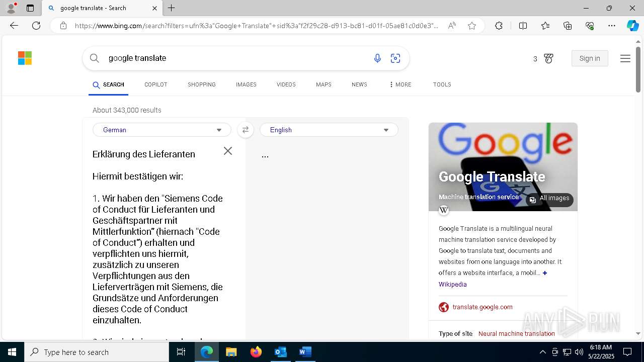
Task: Open Word from taskbar
Action: pyautogui.click(x=305, y=352)
